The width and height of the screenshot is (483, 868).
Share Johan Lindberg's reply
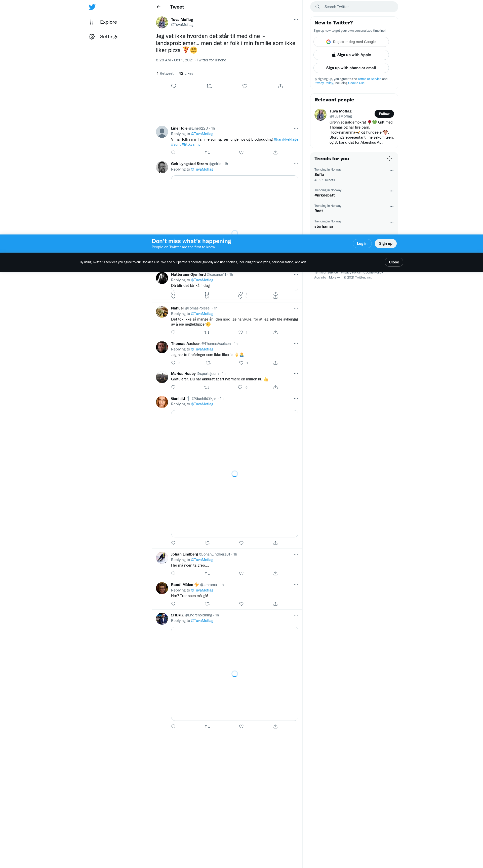(x=275, y=573)
